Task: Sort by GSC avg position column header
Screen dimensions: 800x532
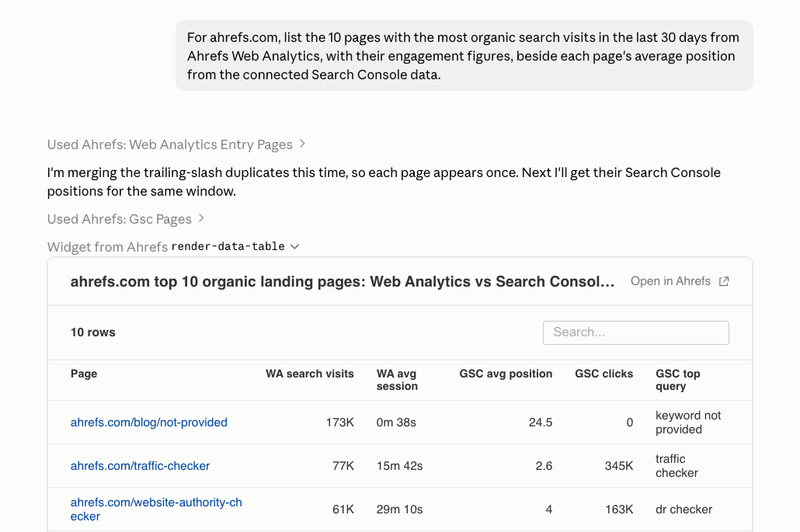Action: point(506,374)
